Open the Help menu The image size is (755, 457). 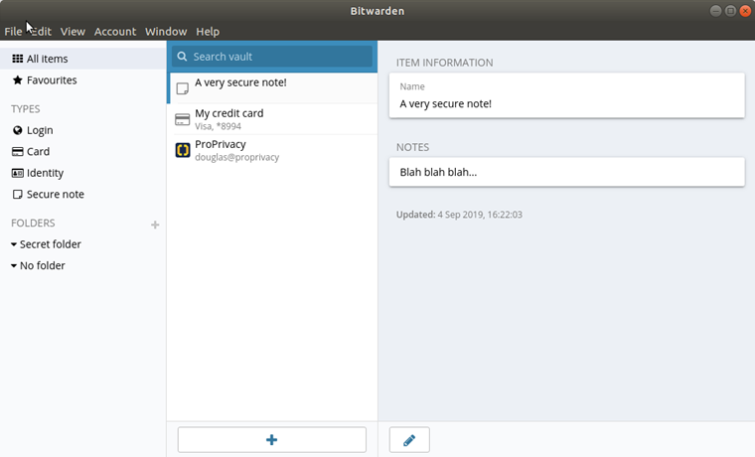(x=208, y=31)
